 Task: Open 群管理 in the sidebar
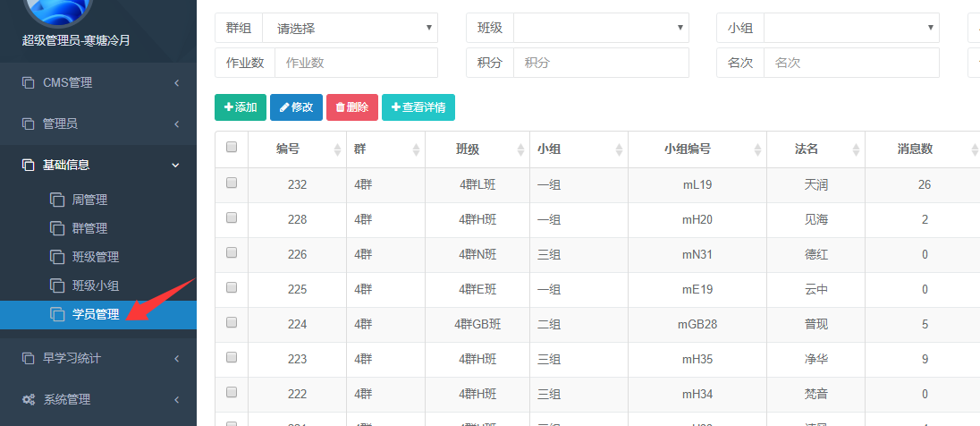point(89,228)
